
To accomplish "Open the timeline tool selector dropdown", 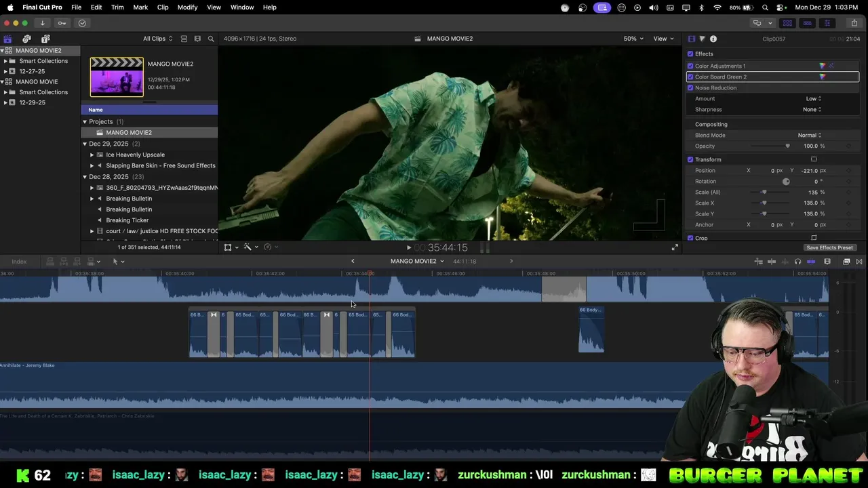I will (118, 262).
